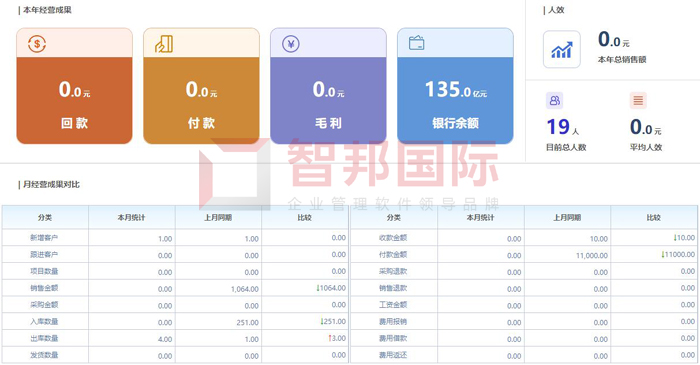Image resolution: width=700 pixels, height=365 pixels.
Task: Click the yen circle icon on 毛利 card
Action: coord(291,44)
